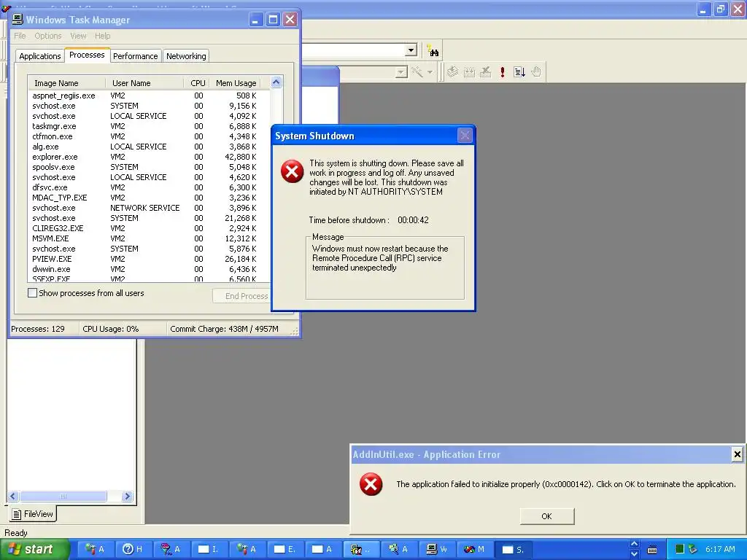This screenshot has width=747, height=560.
Task: Sort by the Image Name column header
Action: coord(66,83)
